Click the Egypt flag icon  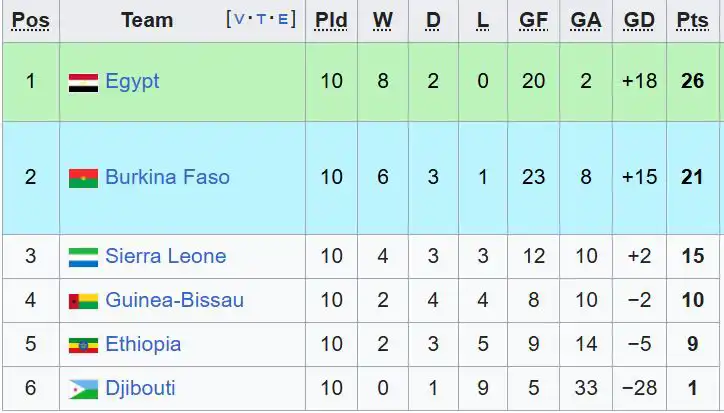tap(83, 82)
